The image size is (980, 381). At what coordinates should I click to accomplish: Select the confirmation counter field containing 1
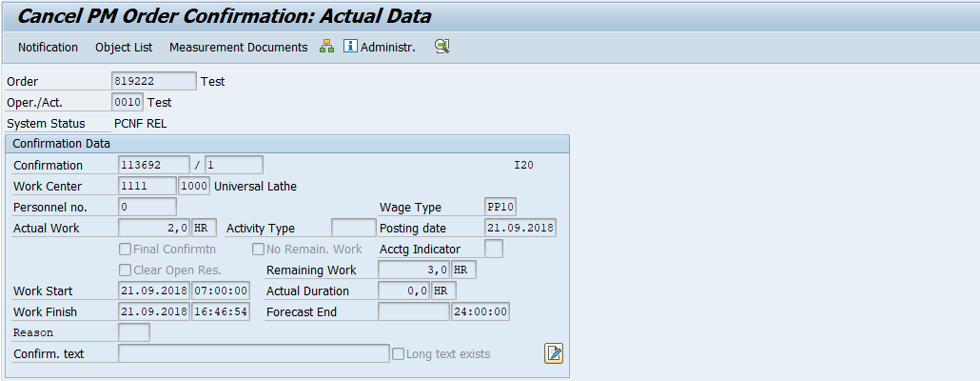[234, 165]
